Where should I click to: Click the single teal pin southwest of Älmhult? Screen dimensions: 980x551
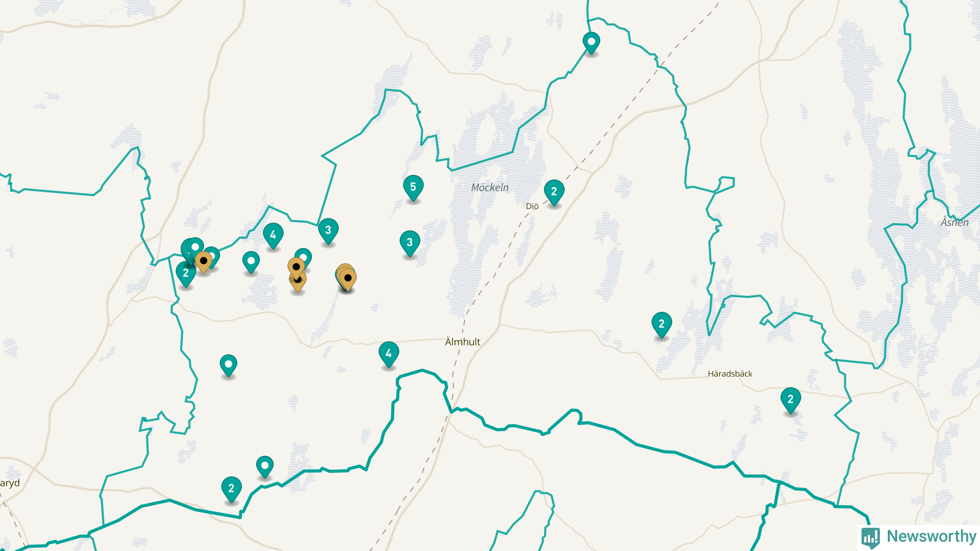pos(228,365)
